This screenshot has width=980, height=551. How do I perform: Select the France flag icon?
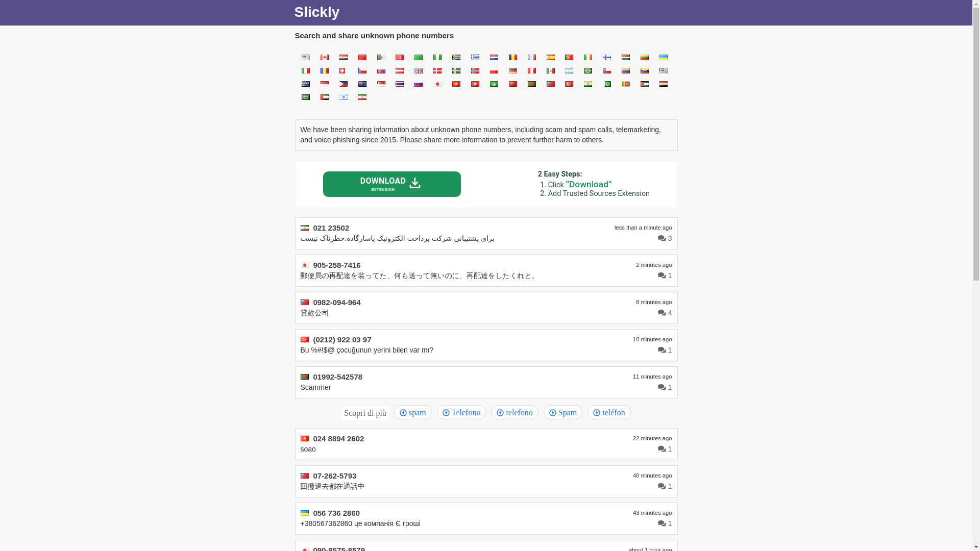(x=531, y=57)
